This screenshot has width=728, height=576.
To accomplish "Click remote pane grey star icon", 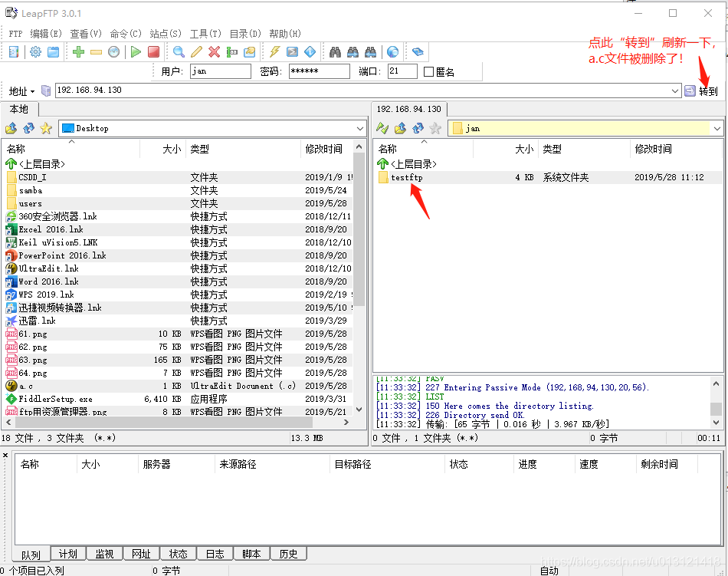I will [x=435, y=128].
